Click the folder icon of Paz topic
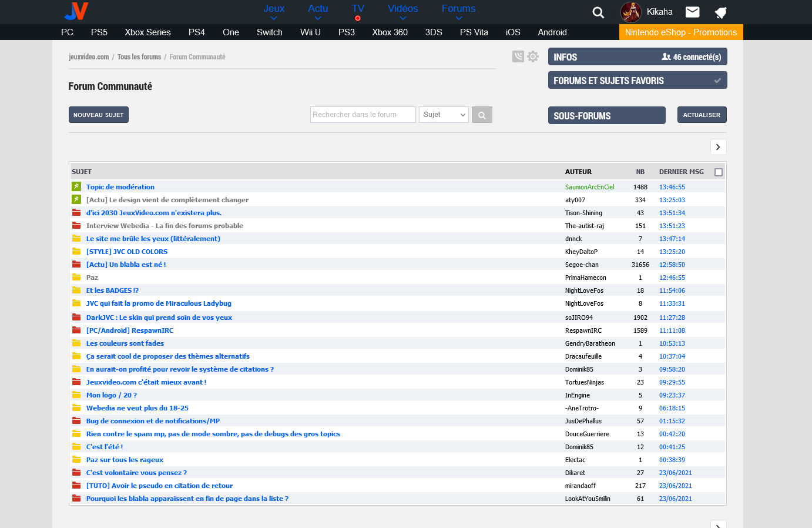The height and width of the screenshot is (528, 812). tap(76, 277)
